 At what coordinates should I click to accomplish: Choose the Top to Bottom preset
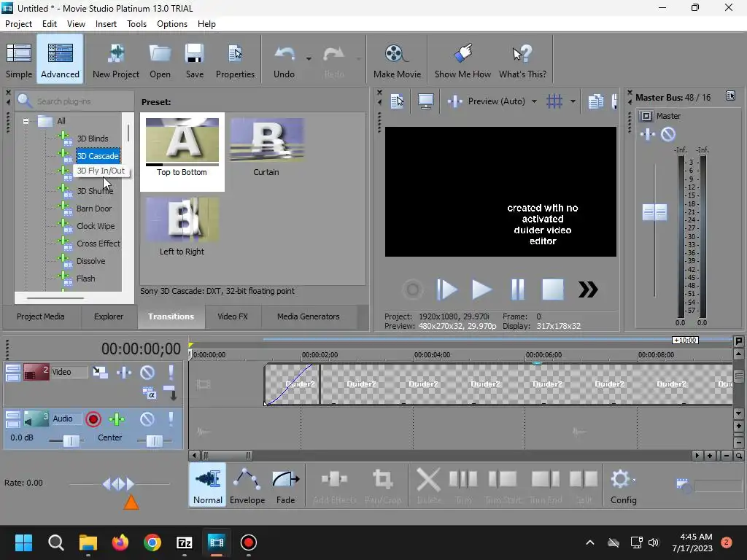(x=182, y=152)
